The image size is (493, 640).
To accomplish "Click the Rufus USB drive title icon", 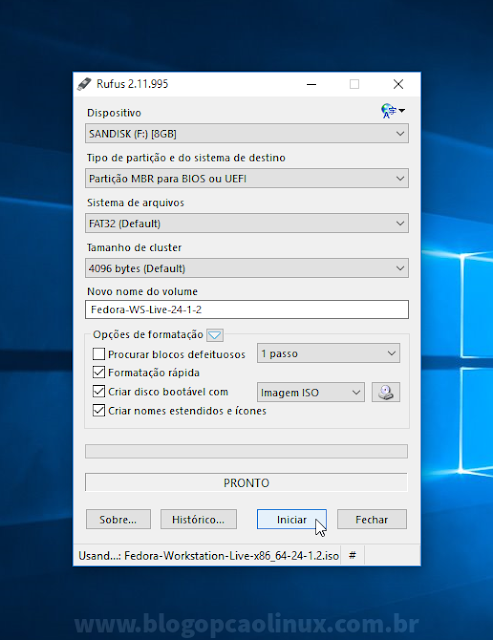I will (x=84, y=84).
